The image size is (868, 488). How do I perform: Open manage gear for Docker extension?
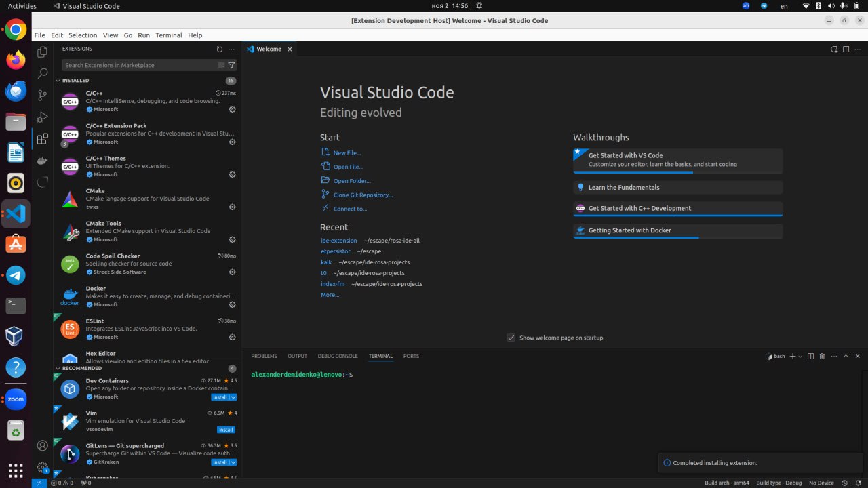point(232,304)
